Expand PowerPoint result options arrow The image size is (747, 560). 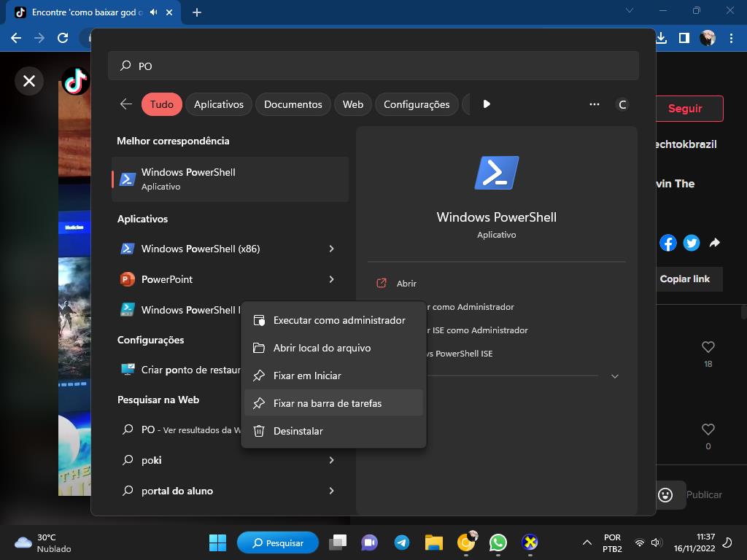(x=331, y=279)
